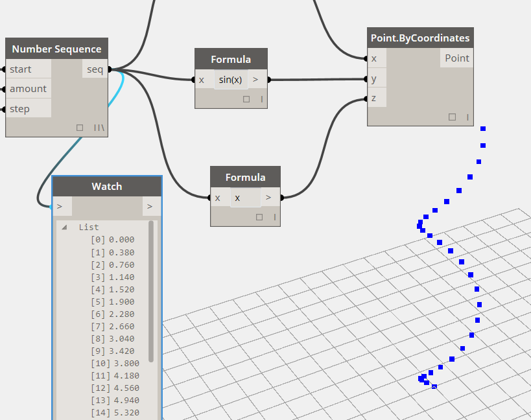Click lacing icon on lower Formula node
Image resolution: width=531 pixels, height=420 pixels.
pos(275,217)
